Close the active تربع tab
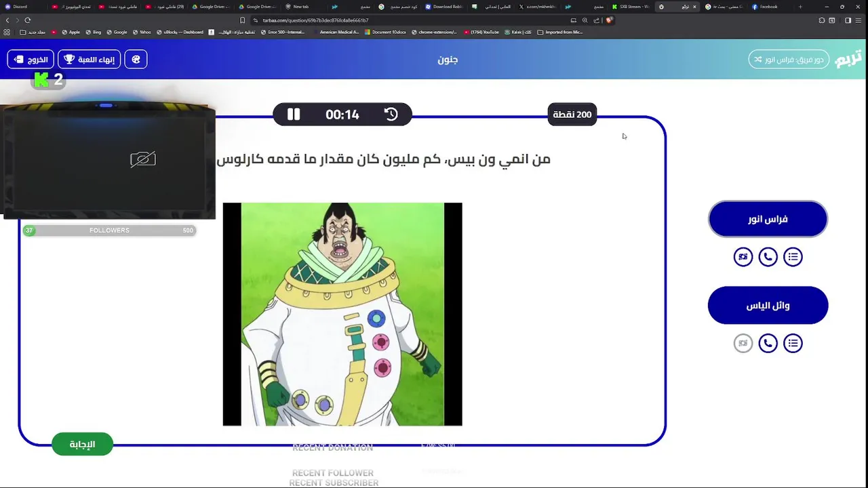The width and height of the screenshot is (868, 488). (x=694, y=7)
